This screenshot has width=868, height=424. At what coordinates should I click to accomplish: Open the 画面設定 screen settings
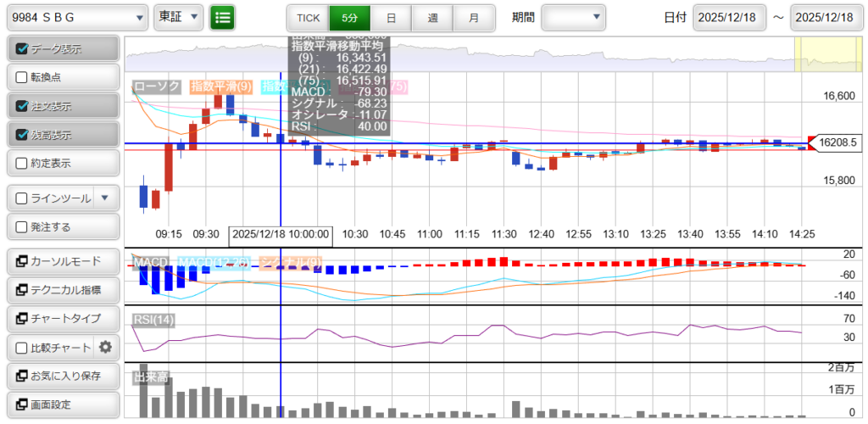coord(62,404)
